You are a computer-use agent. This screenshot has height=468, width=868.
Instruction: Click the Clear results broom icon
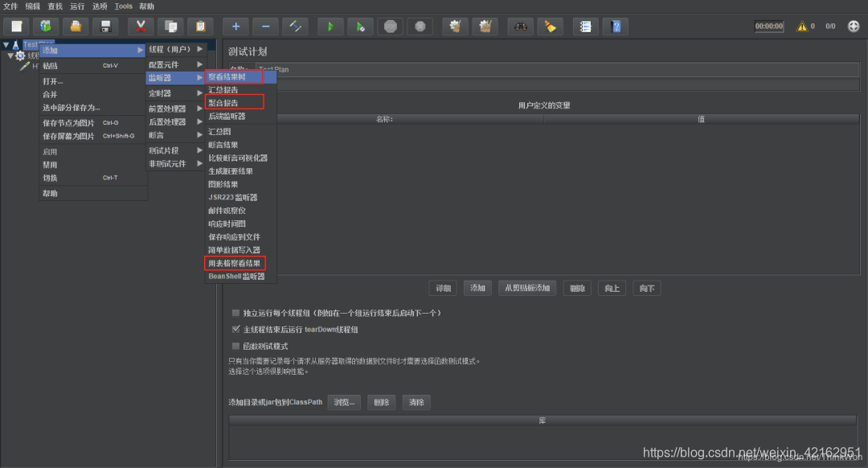click(x=455, y=26)
